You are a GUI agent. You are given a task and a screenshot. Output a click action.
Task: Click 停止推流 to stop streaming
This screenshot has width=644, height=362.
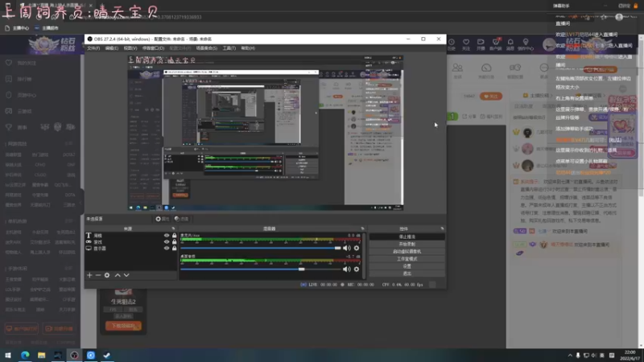(407, 237)
